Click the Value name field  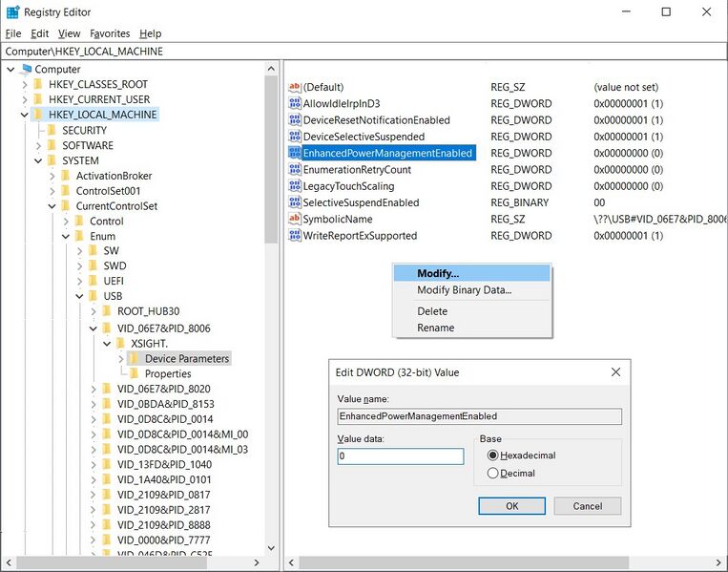(479, 416)
